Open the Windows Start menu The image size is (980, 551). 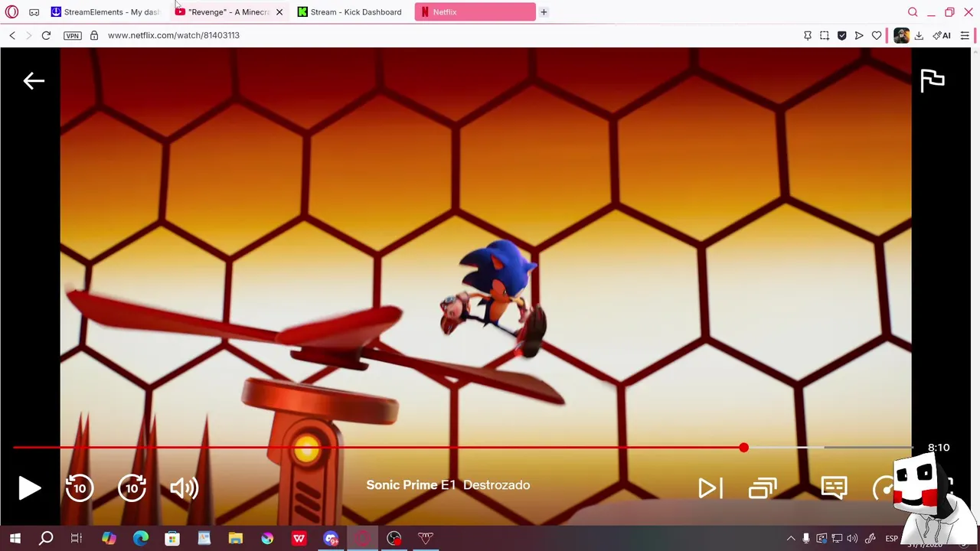click(15, 539)
